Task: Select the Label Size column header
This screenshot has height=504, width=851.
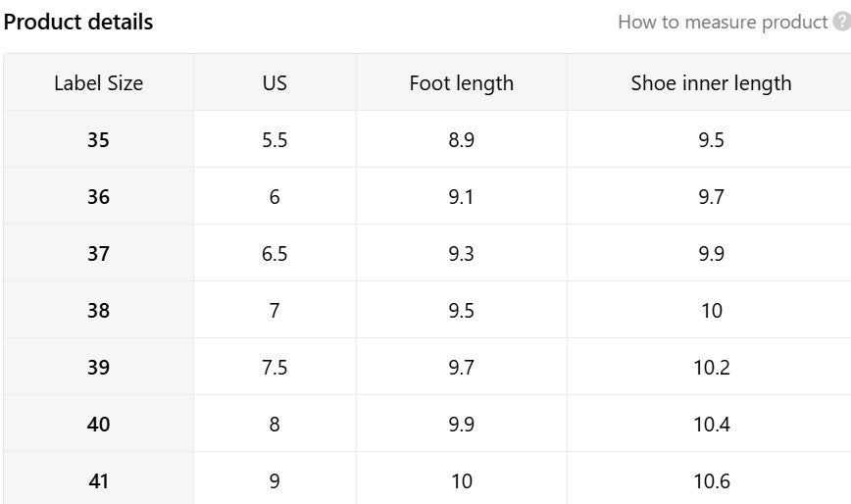Action: coord(98,82)
